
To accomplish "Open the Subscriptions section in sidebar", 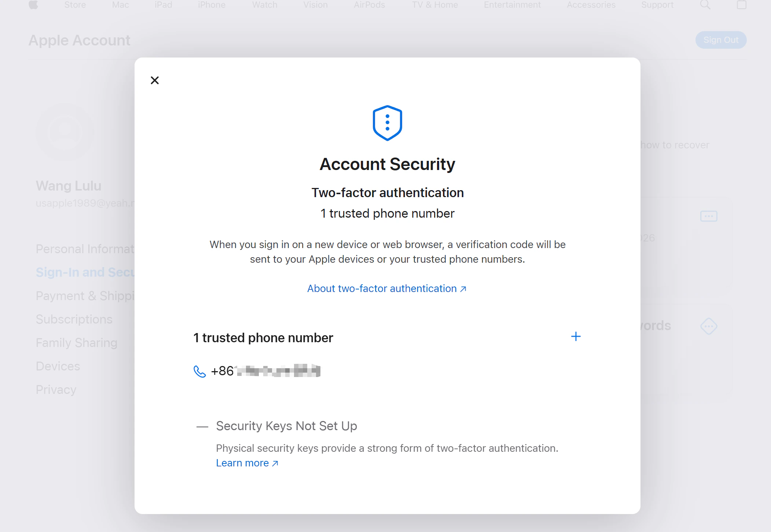I will pos(74,319).
